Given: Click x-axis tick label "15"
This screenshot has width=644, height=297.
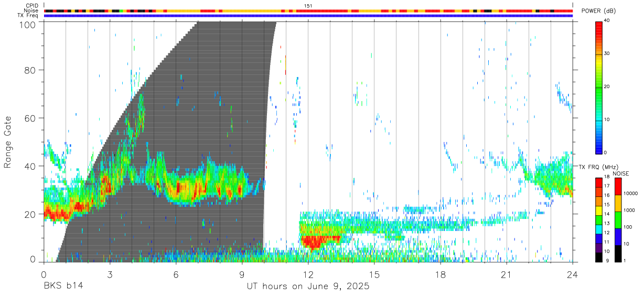Looking at the screenshot, I should pos(374,274).
